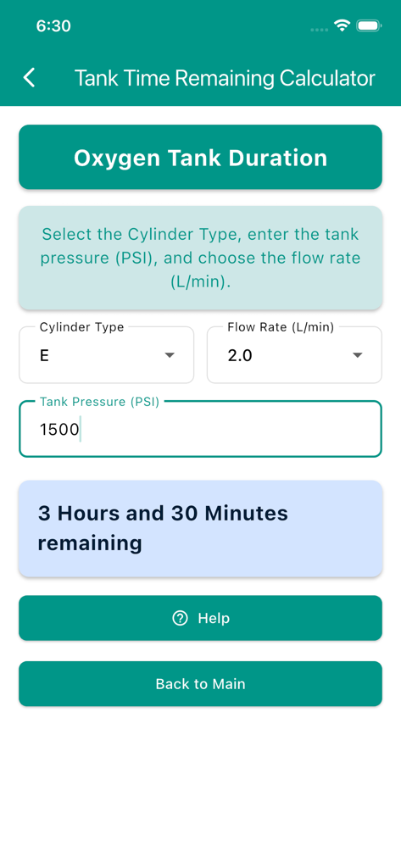Screen dimensions: 401x868
Task: Click the Flow Rate value 2.0
Action: [240, 355]
